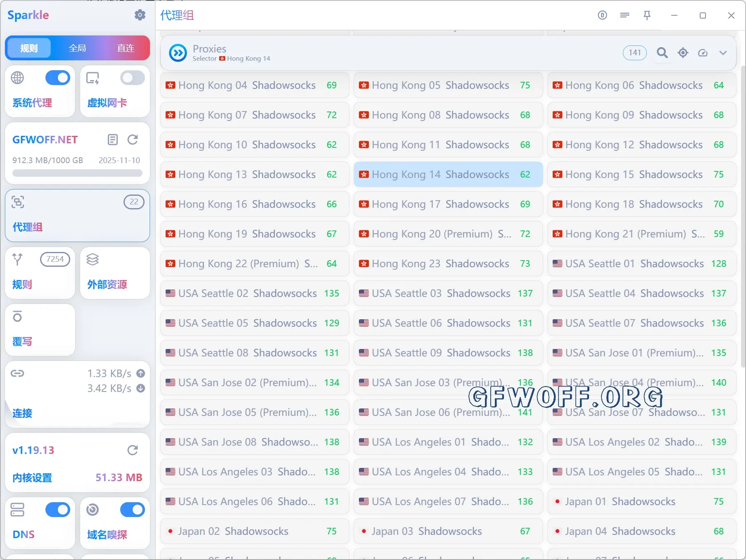The image size is (746, 560).
Task: Open settings via the gear icon
Action: pos(140,15)
